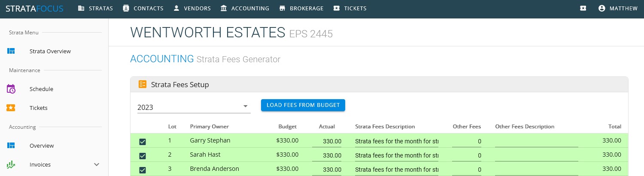Click the StrataFocus logo
Viewport: 644px width, 176px height.
click(x=34, y=9)
